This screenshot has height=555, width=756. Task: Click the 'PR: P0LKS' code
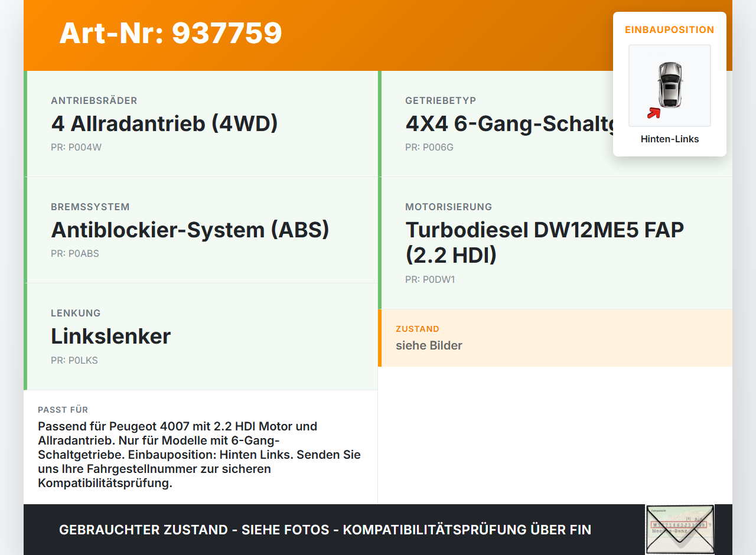(74, 361)
